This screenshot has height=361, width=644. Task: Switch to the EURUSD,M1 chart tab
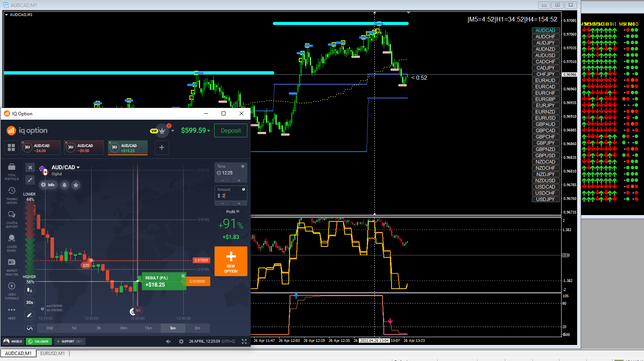pos(52,354)
